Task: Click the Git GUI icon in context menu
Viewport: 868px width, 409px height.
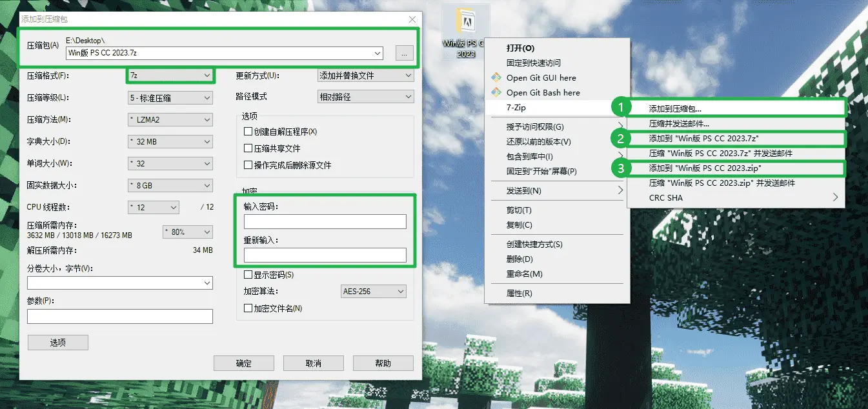Action: [496, 77]
